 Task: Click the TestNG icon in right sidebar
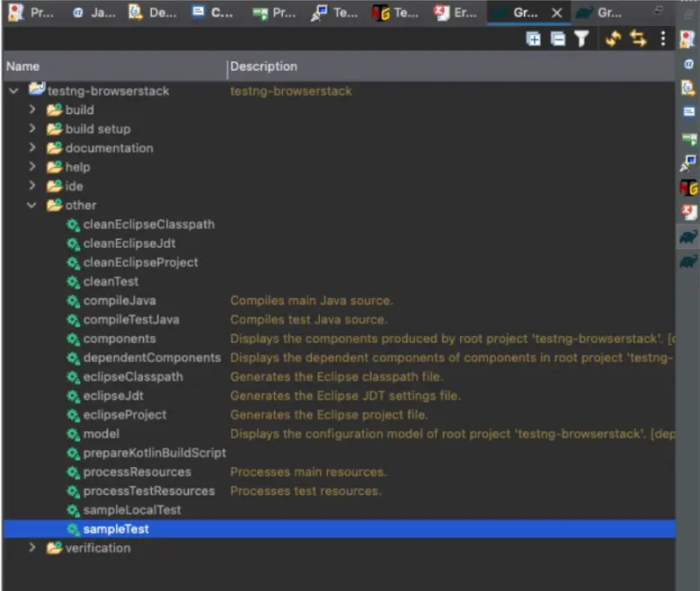coord(688,188)
